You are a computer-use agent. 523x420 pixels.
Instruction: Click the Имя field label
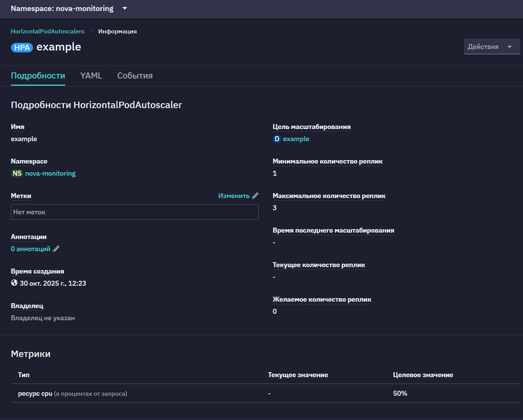tap(18, 127)
